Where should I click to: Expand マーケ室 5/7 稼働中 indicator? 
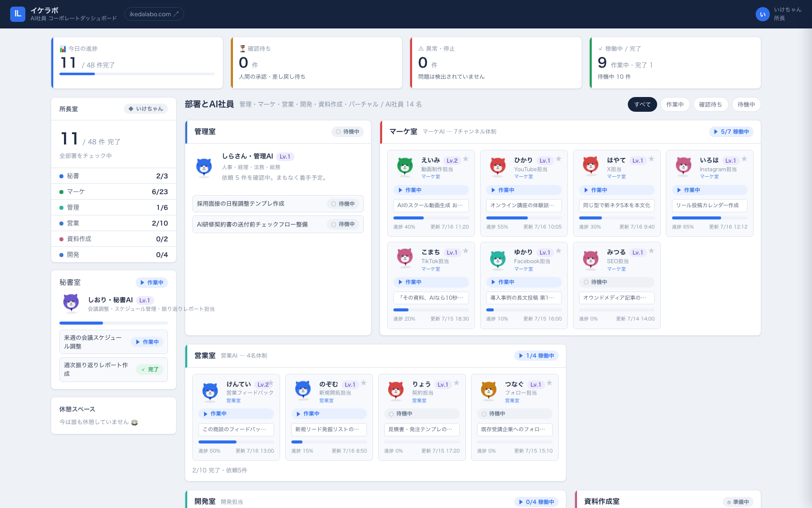(731, 132)
